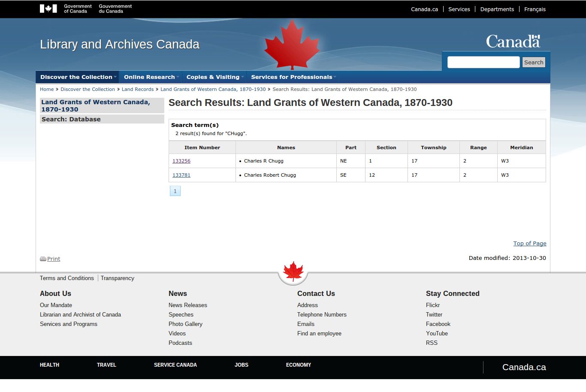Click the Range column header
The width and height of the screenshot is (586, 392).
pyautogui.click(x=478, y=148)
